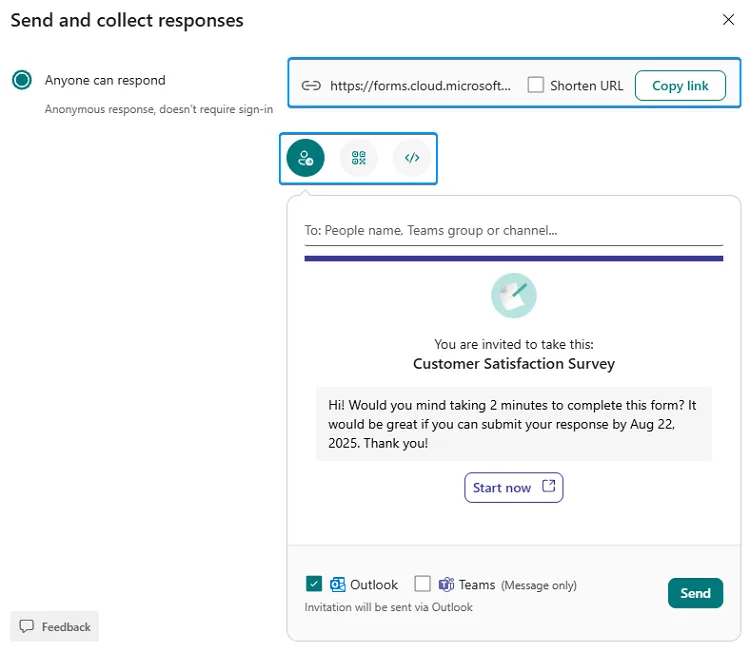Click the link icon beside the form URL

point(311,86)
